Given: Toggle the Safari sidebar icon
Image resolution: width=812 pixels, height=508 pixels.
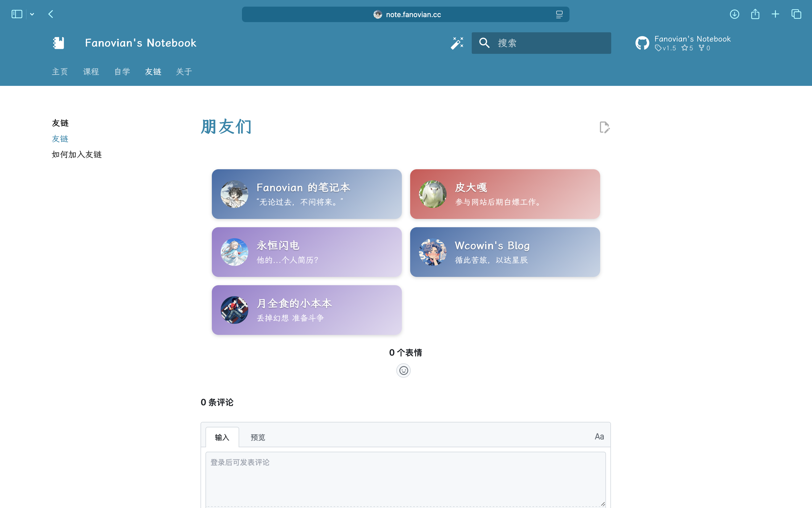Looking at the screenshot, I should 17,14.
